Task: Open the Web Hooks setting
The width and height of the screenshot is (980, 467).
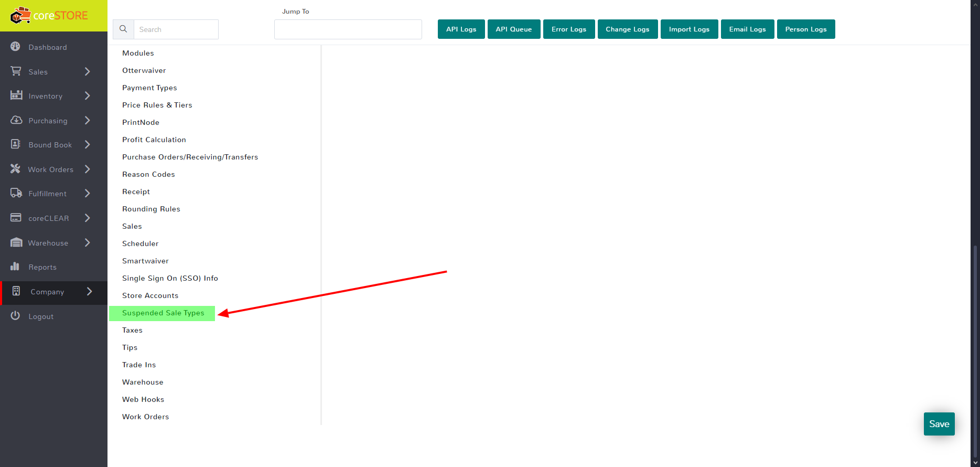Action: point(143,399)
